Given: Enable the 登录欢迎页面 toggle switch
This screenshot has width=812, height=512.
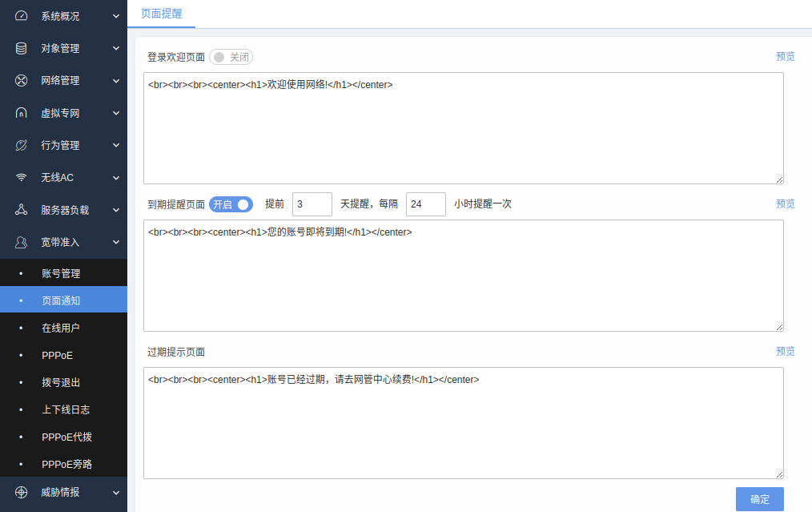Looking at the screenshot, I should coord(231,57).
